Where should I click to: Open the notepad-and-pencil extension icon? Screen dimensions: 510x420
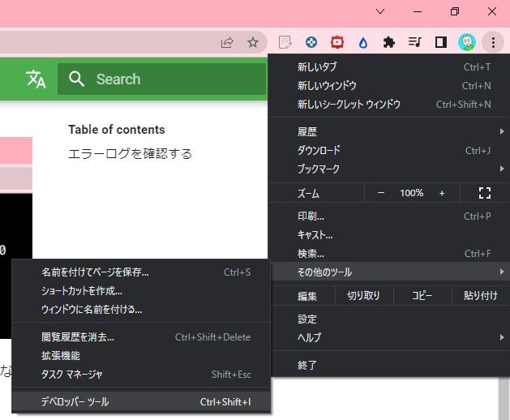[x=285, y=42]
